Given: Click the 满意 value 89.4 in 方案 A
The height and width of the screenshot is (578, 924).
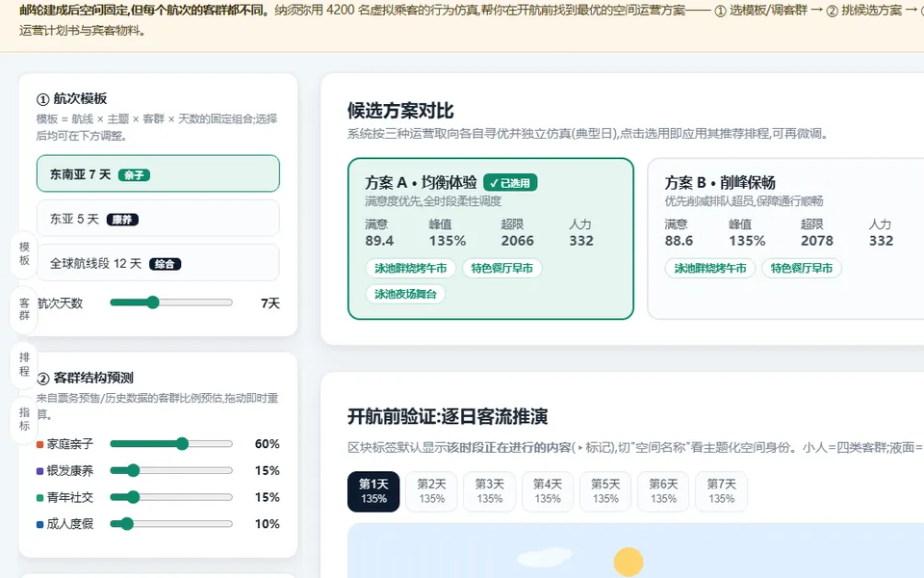Looking at the screenshot, I should [379, 241].
